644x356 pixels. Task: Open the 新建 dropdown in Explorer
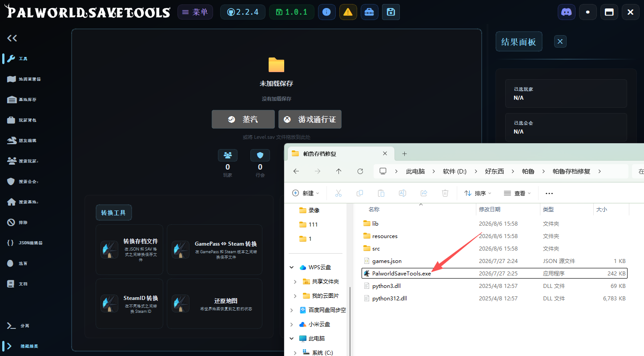(306, 193)
